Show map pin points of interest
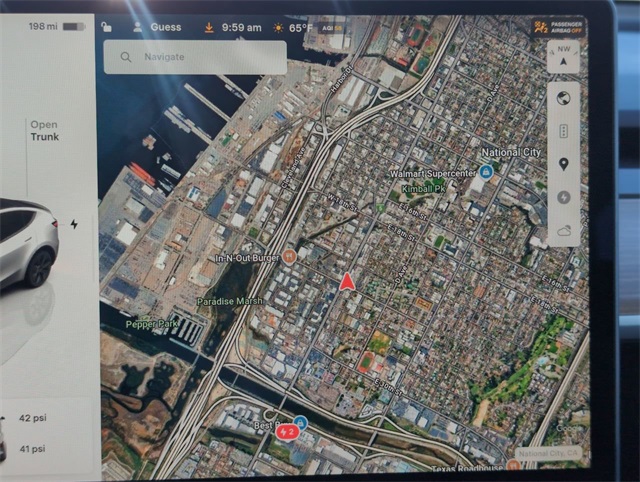This screenshot has width=640, height=482. coord(563,164)
